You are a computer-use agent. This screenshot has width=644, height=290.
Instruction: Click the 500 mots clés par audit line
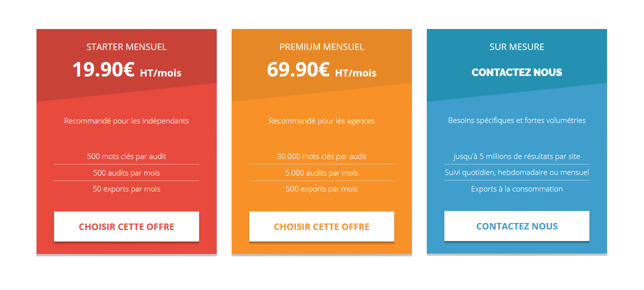(x=127, y=156)
